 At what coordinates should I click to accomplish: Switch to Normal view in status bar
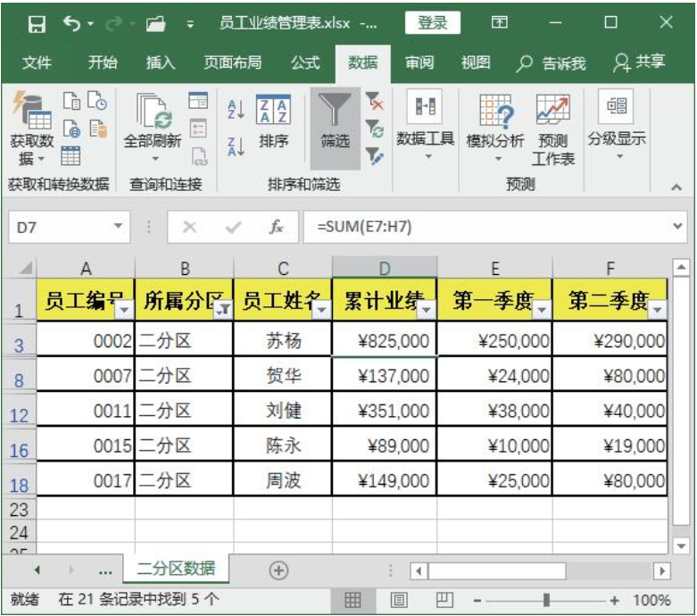353,601
